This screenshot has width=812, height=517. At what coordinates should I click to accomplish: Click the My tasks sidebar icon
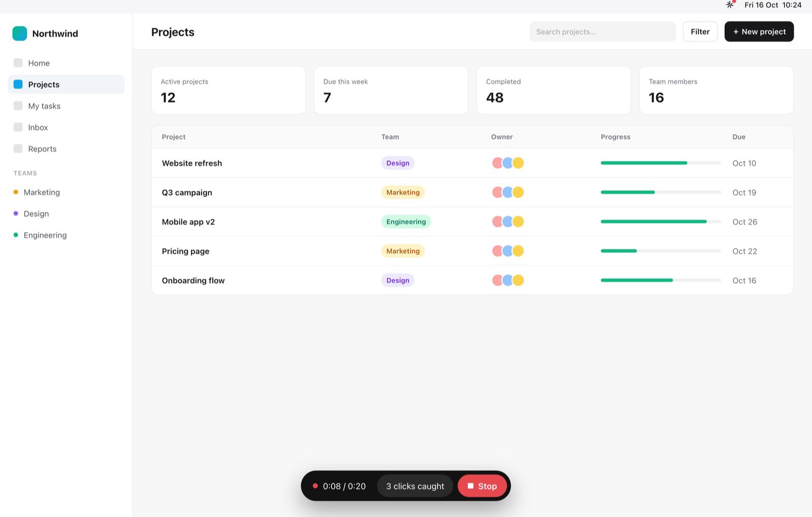18,106
